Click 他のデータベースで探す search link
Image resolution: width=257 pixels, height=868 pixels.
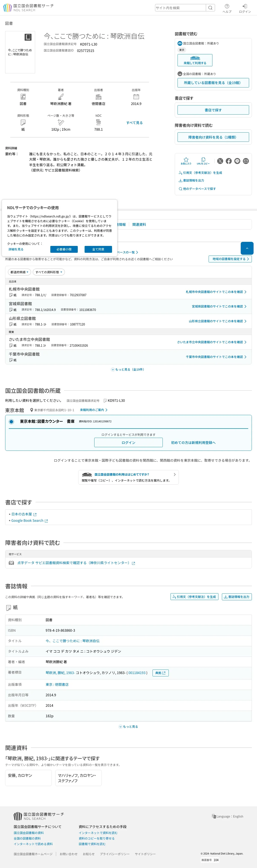197,189
